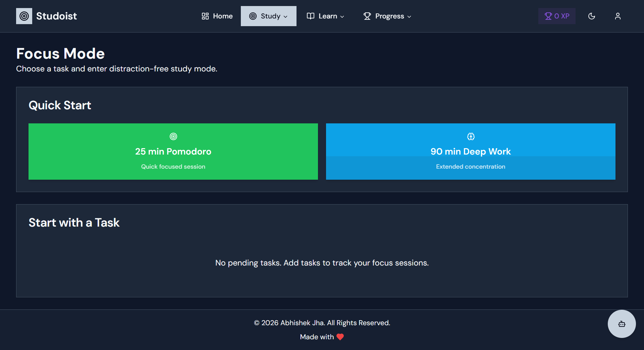Click the 0 XP badge
Screen dimensions: 644x350
click(x=557, y=16)
